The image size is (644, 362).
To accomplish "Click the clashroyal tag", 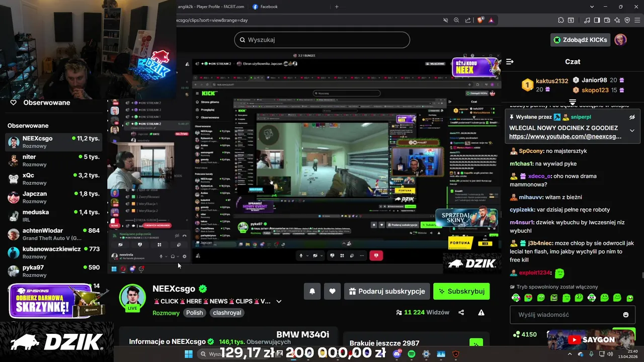I will [227, 313].
